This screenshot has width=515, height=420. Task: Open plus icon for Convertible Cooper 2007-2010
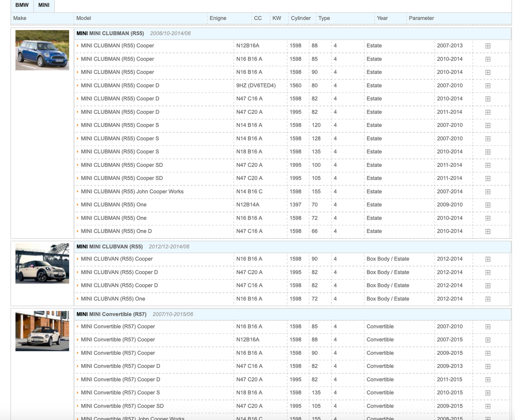pyautogui.click(x=488, y=327)
